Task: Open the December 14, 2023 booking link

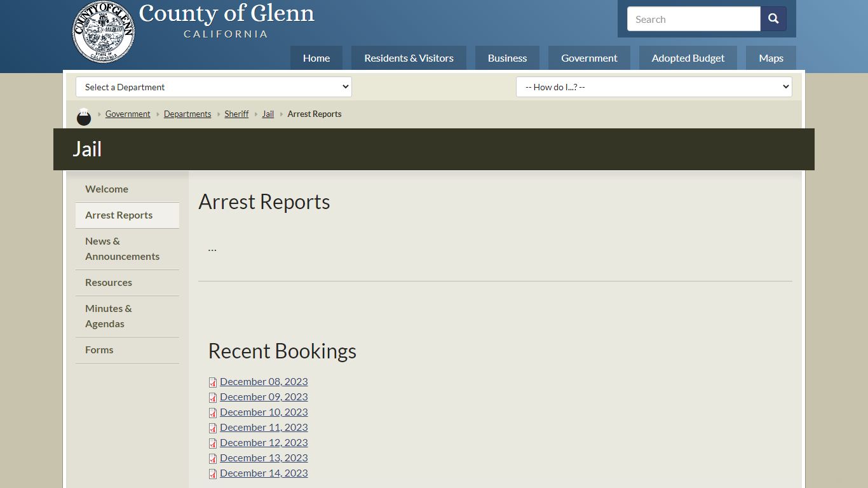Action: click(264, 473)
